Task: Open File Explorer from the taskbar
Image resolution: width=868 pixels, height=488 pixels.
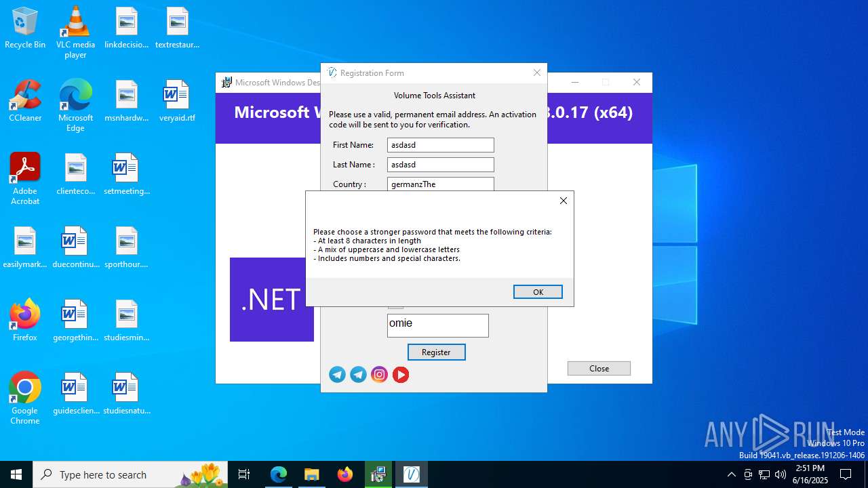Action: (x=311, y=474)
